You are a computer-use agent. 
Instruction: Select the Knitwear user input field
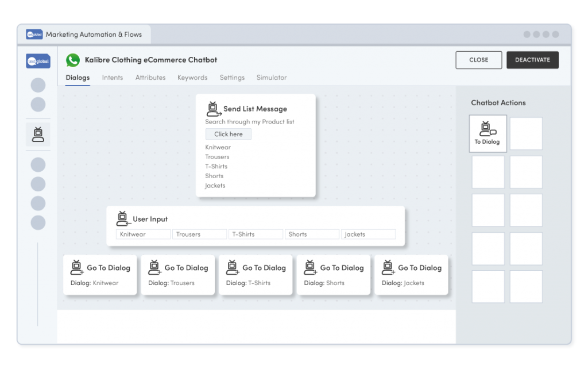(x=143, y=234)
